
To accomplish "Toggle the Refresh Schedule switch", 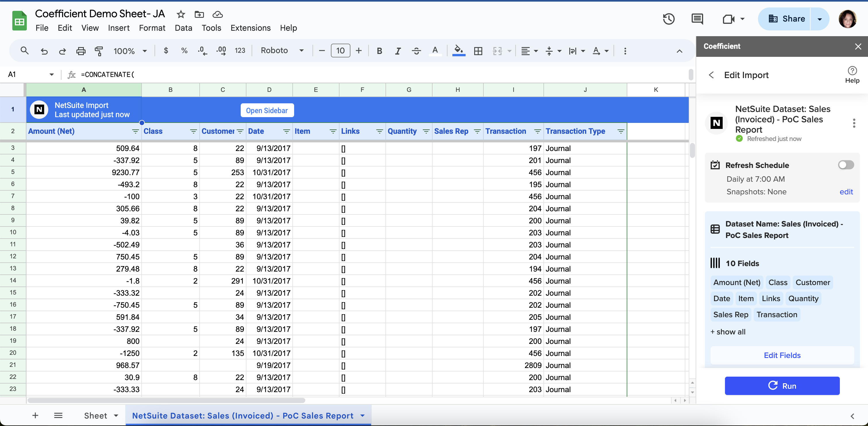I will [x=846, y=165].
